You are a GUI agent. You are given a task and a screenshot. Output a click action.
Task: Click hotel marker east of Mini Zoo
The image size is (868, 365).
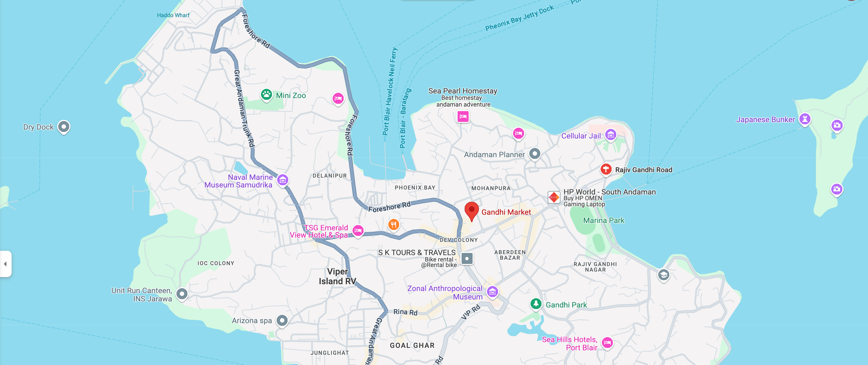pos(338,99)
